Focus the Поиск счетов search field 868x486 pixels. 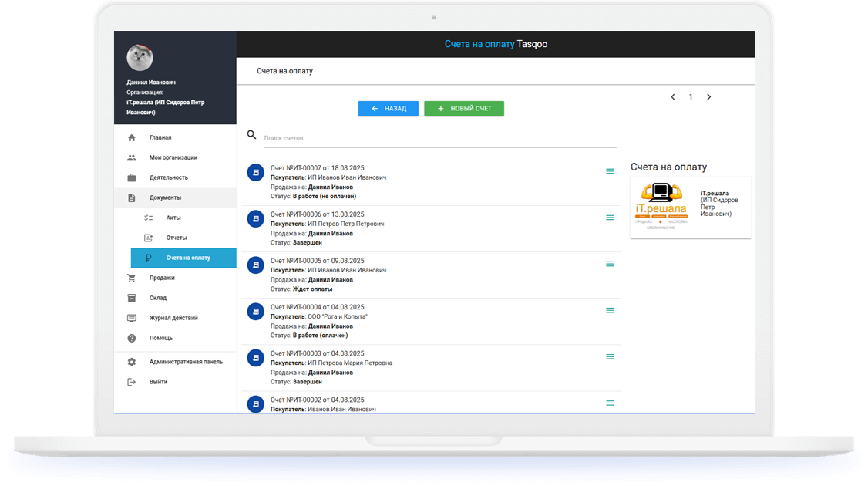click(x=439, y=138)
